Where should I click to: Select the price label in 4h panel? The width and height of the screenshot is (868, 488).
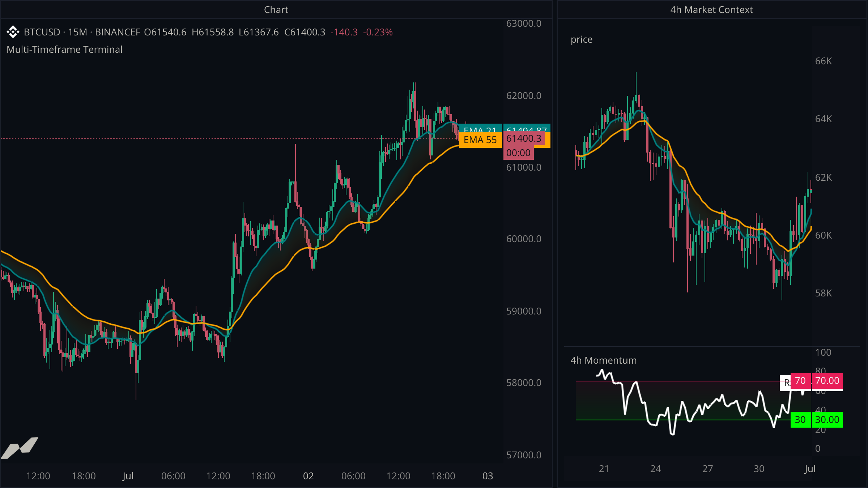582,39
